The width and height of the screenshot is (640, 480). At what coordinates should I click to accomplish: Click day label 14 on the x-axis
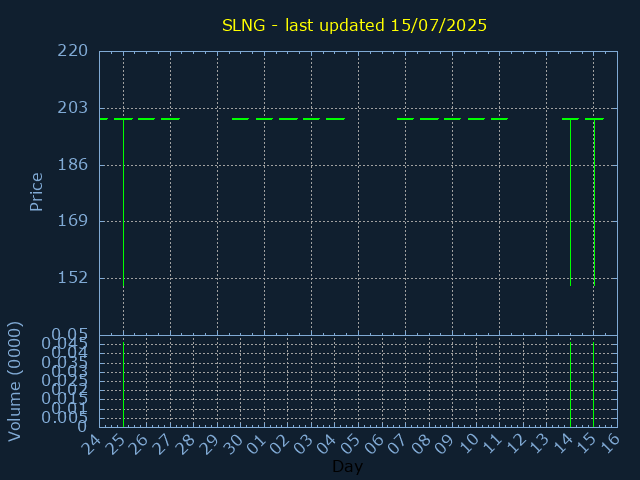point(562,444)
